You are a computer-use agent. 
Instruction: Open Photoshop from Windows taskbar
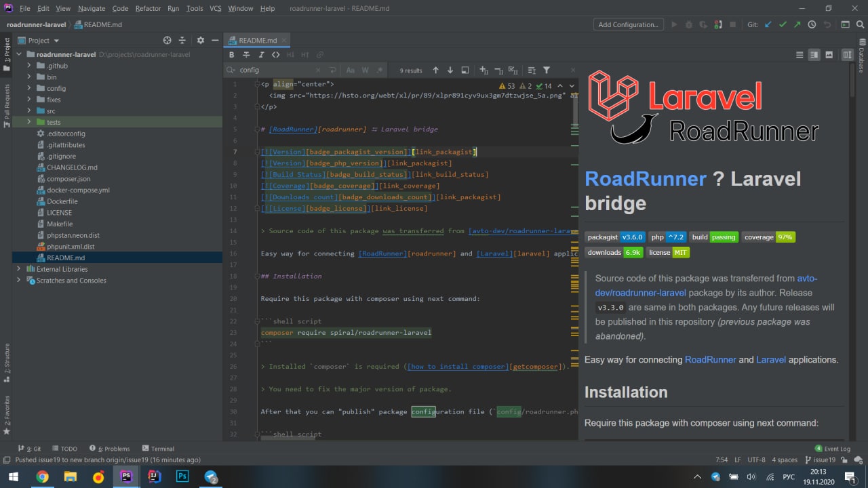click(182, 476)
